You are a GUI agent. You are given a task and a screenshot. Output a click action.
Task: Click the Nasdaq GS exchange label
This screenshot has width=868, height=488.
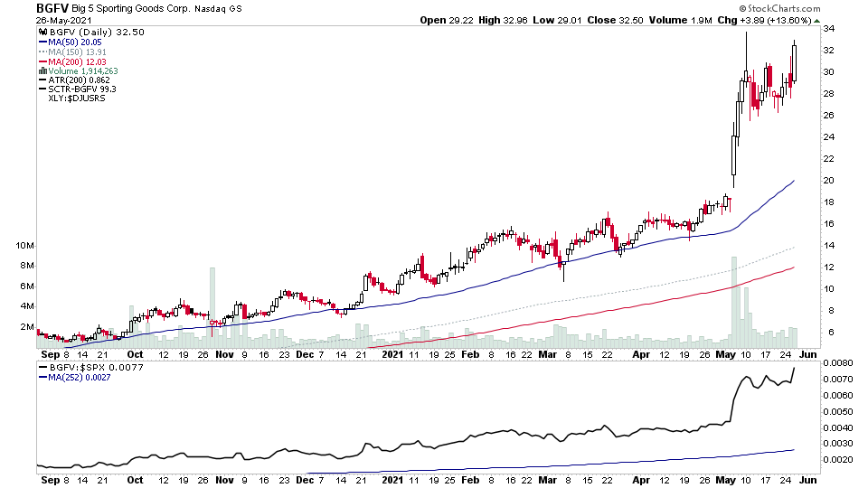[x=218, y=9]
